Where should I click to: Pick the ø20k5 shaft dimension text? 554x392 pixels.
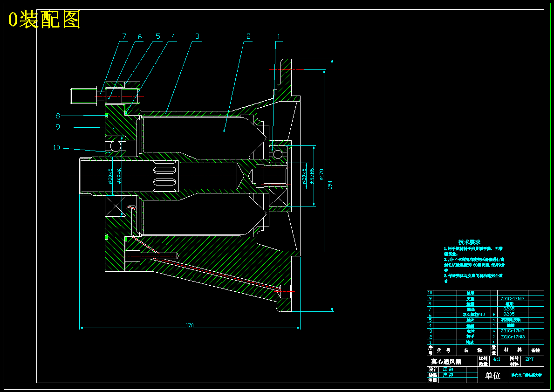pyautogui.click(x=304, y=176)
